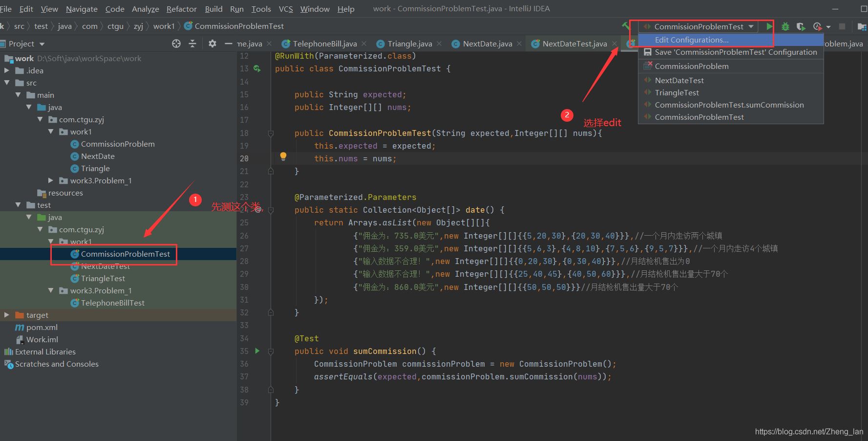Click the Debug bug icon
This screenshot has width=868, height=441.
coord(785,26)
